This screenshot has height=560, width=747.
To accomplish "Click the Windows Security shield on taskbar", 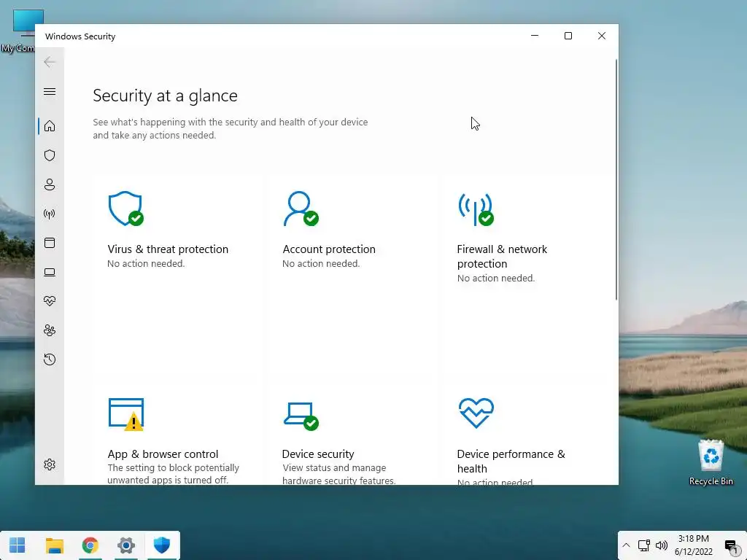I will point(161,545).
